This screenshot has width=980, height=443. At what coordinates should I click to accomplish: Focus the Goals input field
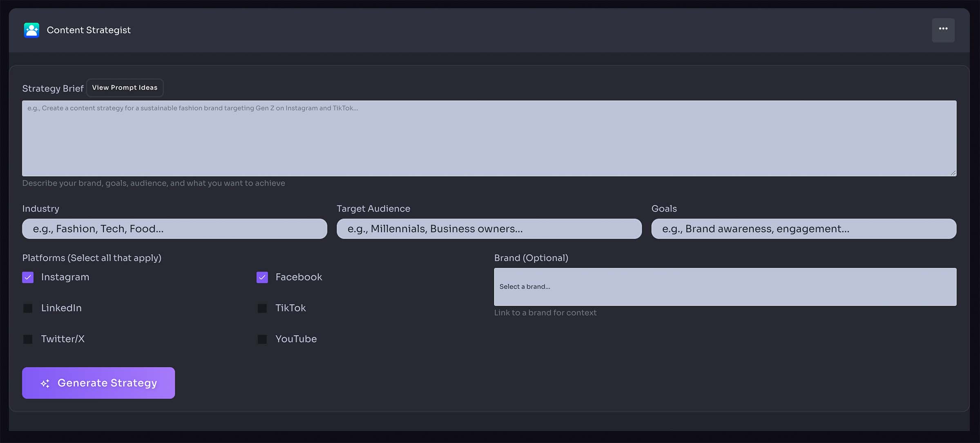pyautogui.click(x=804, y=229)
